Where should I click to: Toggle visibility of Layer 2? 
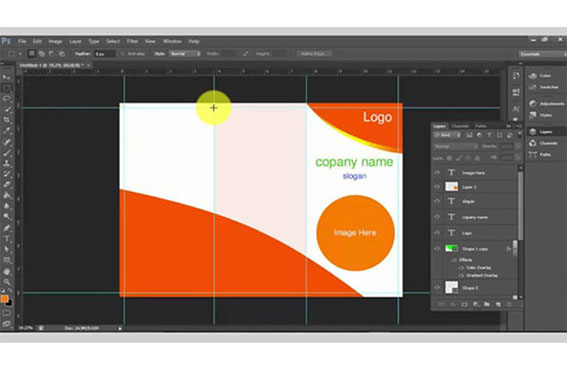[437, 187]
